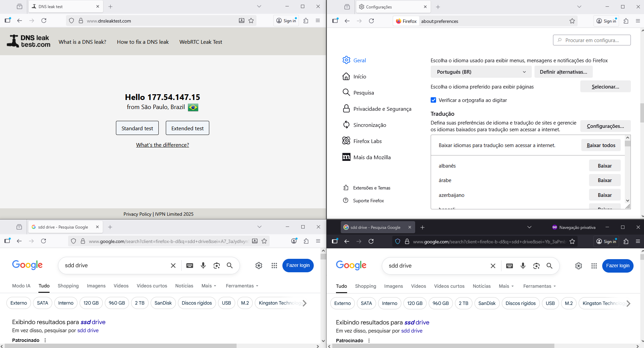644x348 pixels.
Task: Click horizontal scrollbar in private Google window
Action: [x=443, y=346]
